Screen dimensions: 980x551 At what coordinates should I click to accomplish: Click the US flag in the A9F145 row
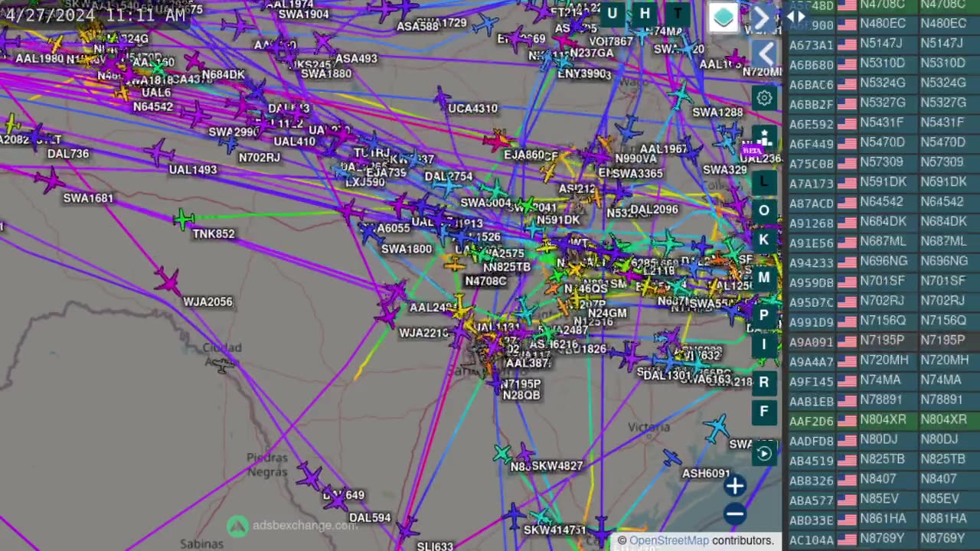coord(847,380)
